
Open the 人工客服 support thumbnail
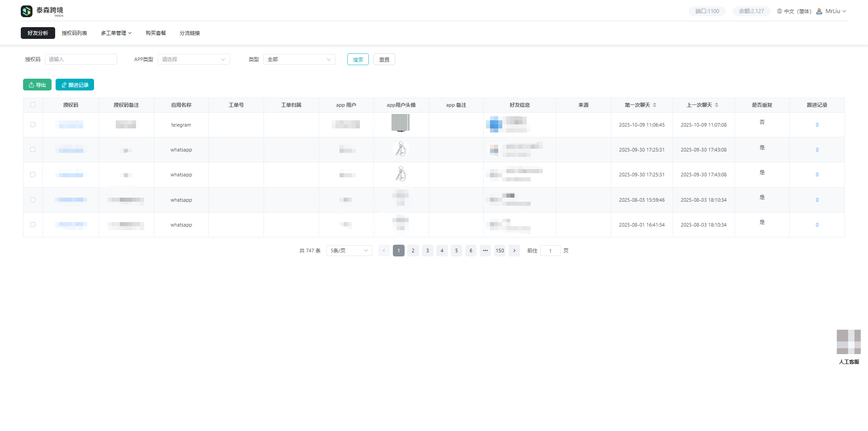[x=849, y=342]
